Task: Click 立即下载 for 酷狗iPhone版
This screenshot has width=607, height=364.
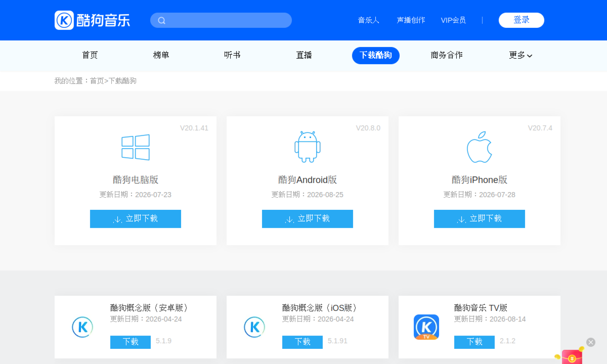Action: coord(479,219)
